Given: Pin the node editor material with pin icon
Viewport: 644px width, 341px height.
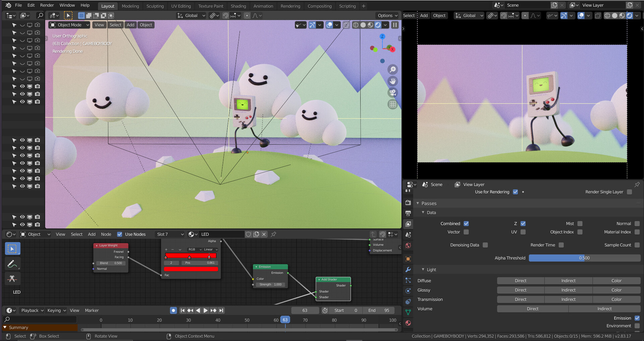Looking at the screenshot, I should [274, 234].
